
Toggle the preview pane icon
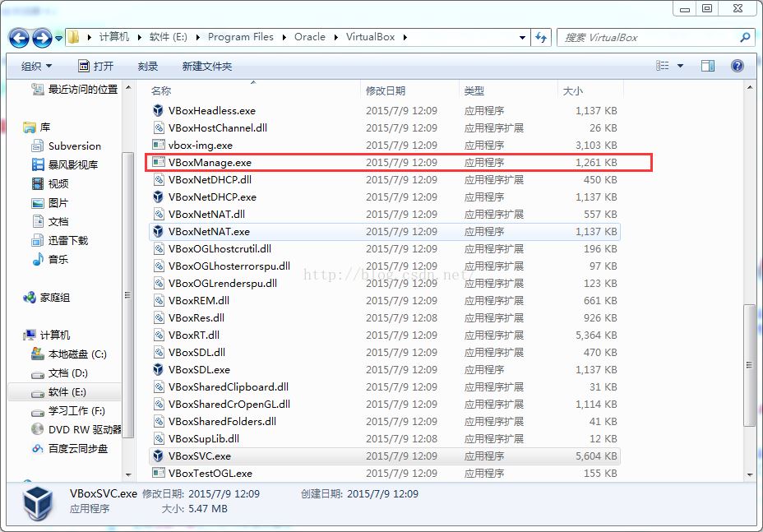click(708, 66)
